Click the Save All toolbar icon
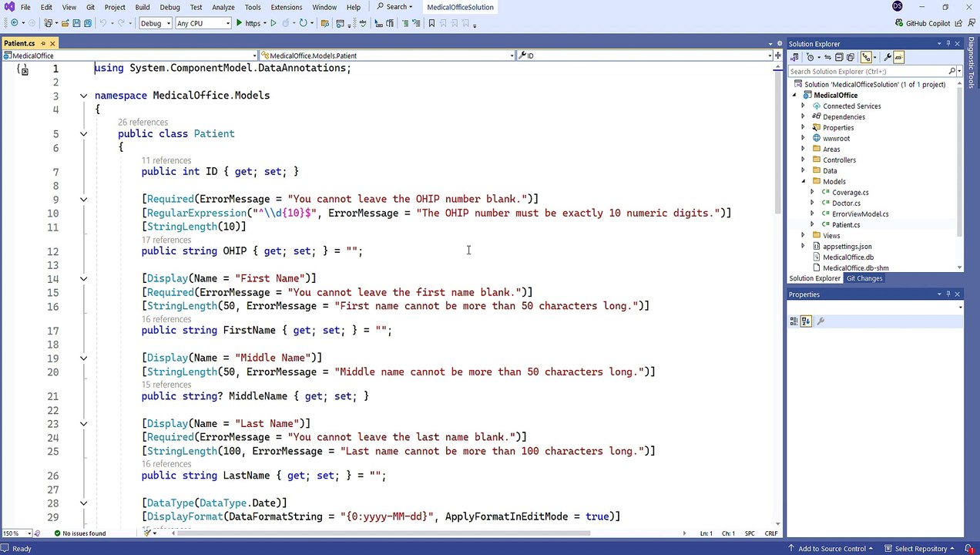The image size is (980, 555). (88, 23)
